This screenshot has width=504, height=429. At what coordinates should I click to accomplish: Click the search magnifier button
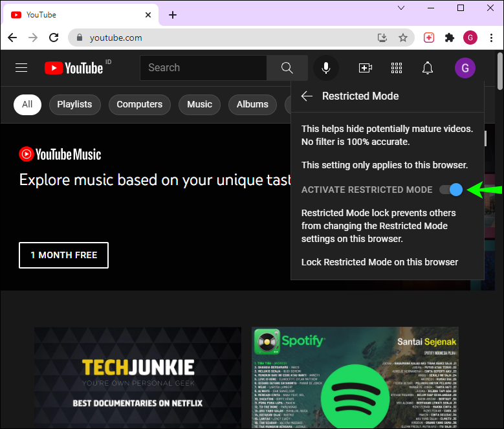pyautogui.click(x=287, y=68)
